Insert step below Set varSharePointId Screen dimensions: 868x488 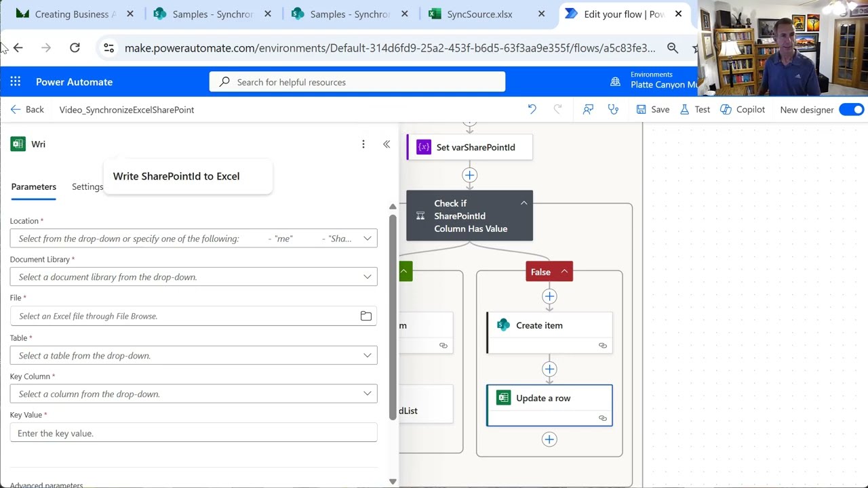469,175
